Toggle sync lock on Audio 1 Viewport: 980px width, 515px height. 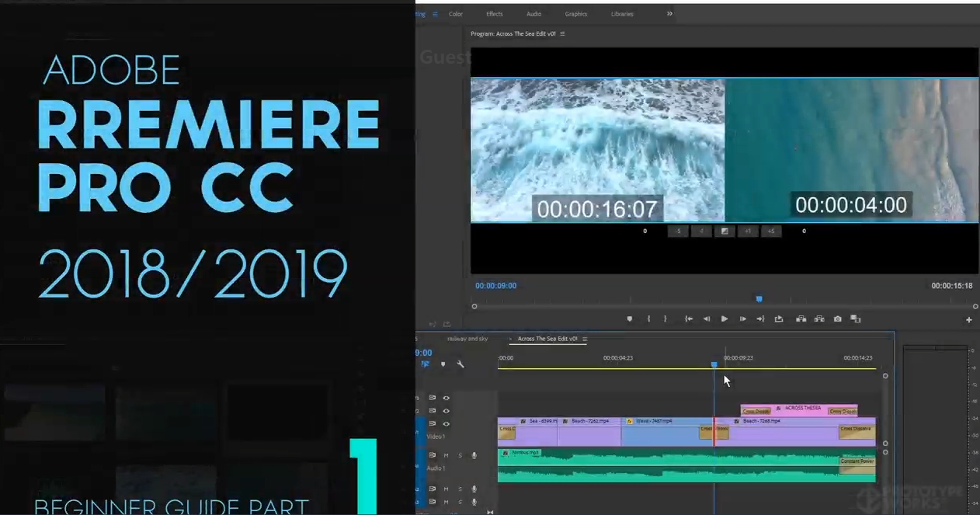(x=433, y=455)
